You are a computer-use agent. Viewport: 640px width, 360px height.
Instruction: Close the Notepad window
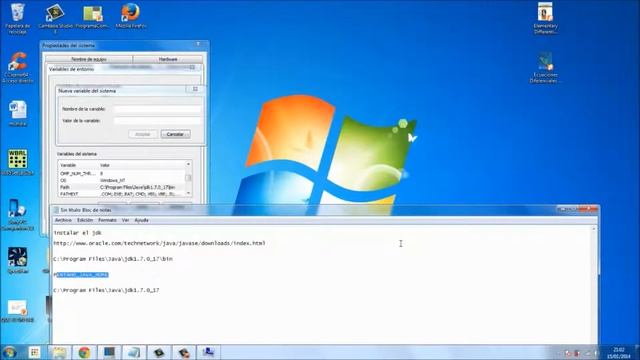pyautogui.click(x=589, y=209)
